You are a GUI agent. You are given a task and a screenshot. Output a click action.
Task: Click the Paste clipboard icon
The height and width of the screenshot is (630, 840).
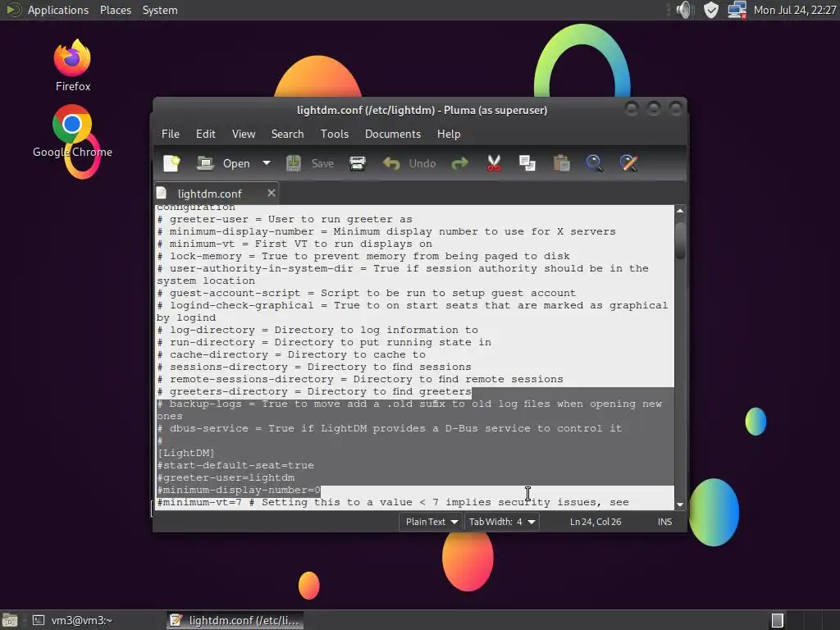click(x=561, y=163)
